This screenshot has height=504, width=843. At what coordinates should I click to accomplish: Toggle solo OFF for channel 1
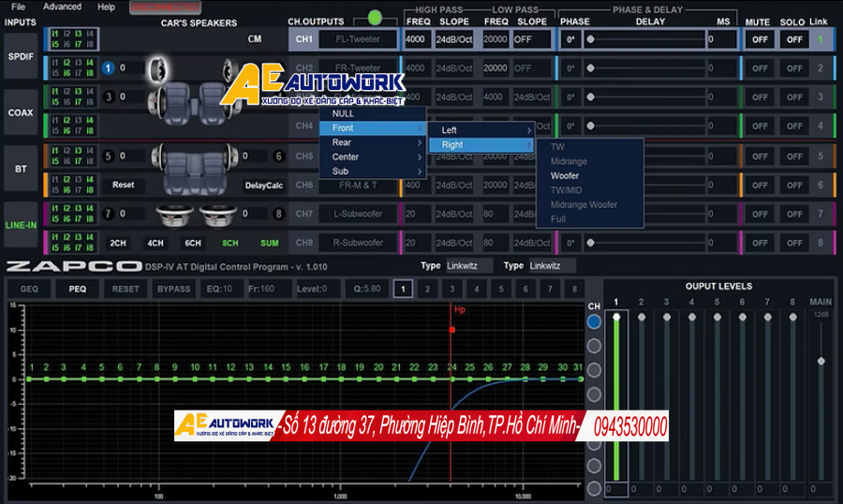click(794, 39)
